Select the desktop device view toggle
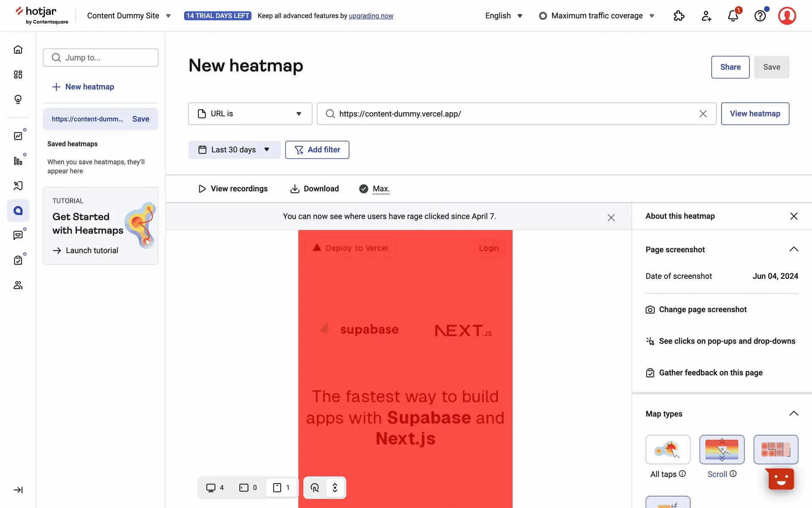Viewport: 812px width, 508px height. pyautogui.click(x=215, y=488)
